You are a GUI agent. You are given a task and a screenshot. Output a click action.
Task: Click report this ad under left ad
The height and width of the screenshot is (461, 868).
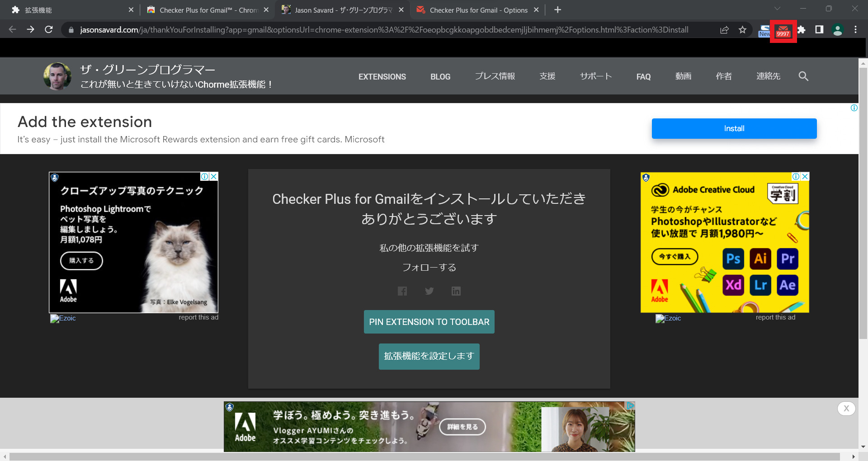pyautogui.click(x=198, y=317)
